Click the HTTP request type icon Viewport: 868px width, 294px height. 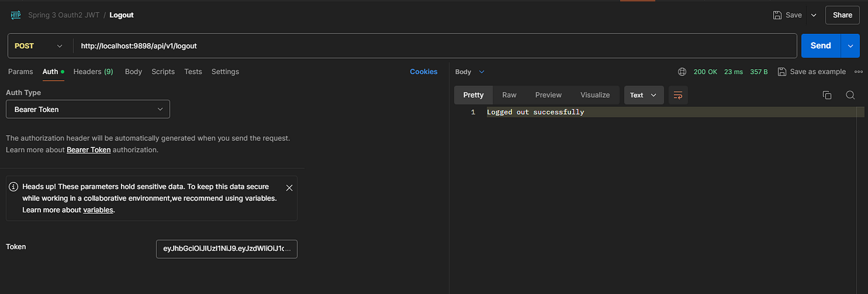click(16, 15)
